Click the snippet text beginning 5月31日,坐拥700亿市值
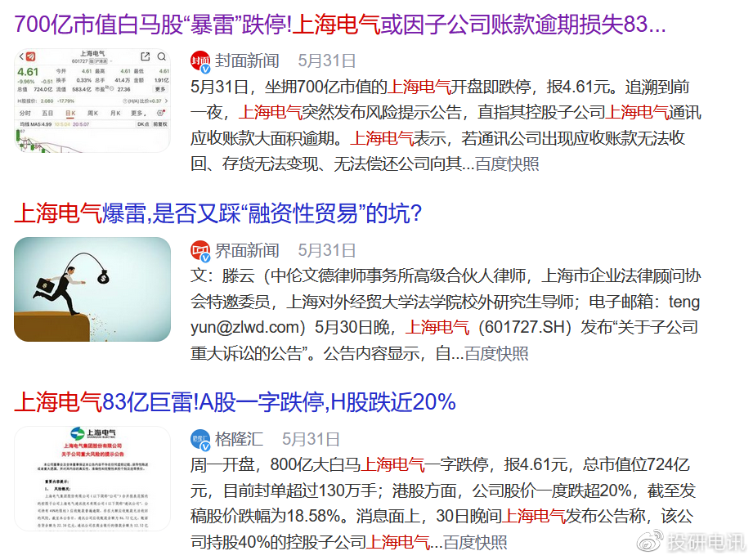 446,125
